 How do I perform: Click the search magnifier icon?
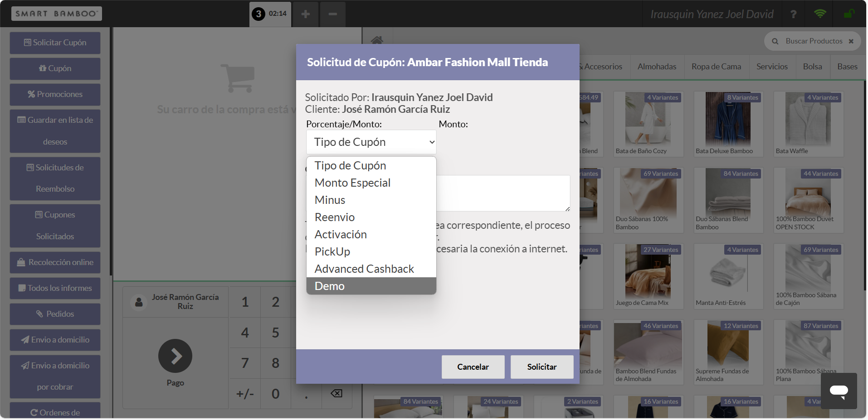click(x=775, y=41)
